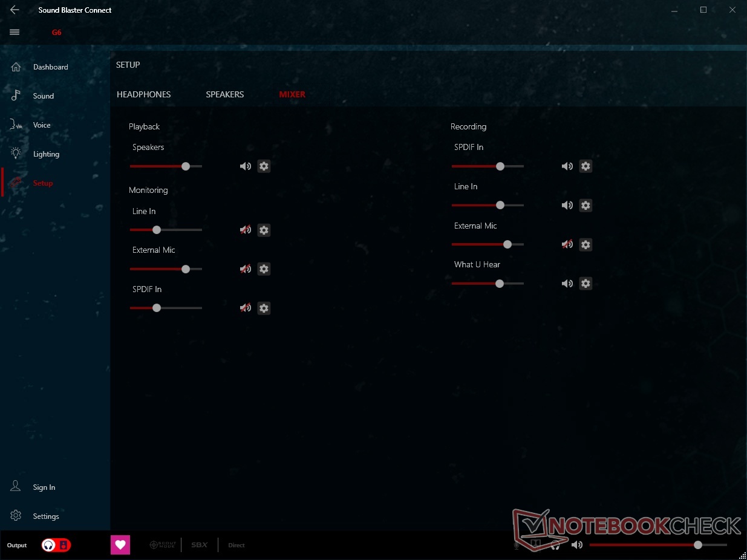Mute master volume speaker icon
The width and height of the screenshot is (747, 560).
point(576,545)
